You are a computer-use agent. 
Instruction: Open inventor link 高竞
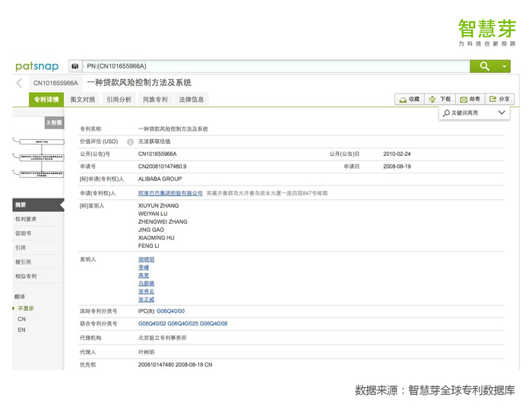point(144,275)
